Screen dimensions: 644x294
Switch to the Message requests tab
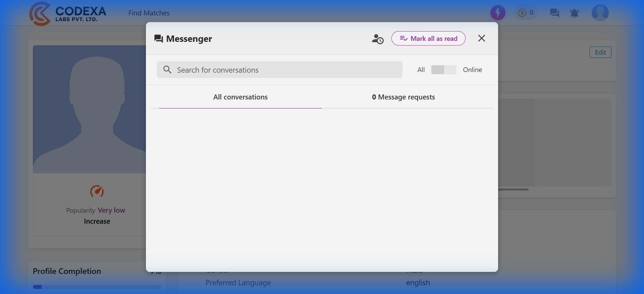pyautogui.click(x=403, y=97)
